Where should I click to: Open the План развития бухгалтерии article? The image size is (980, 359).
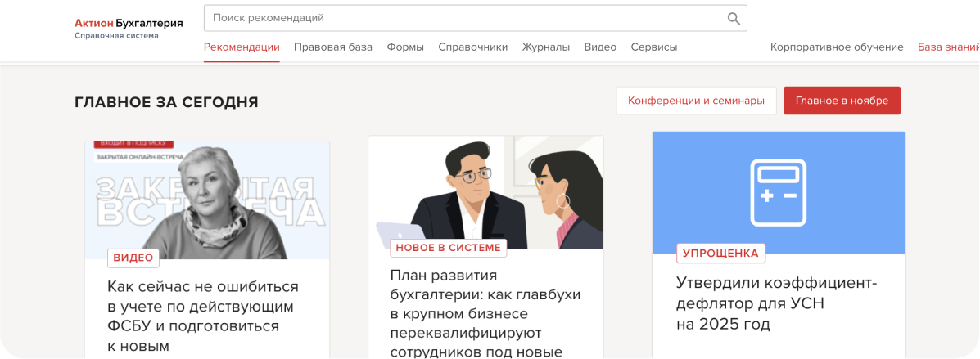point(485,313)
